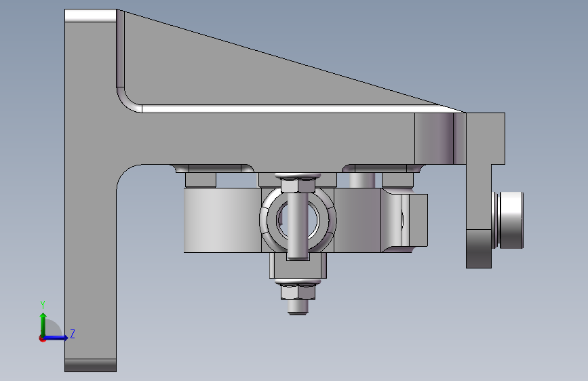Select the upper hex nut above the eye bolt
Image resolution: width=588 pixels, height=381 pixels.
pyautogui.click(x=298, y=185)
